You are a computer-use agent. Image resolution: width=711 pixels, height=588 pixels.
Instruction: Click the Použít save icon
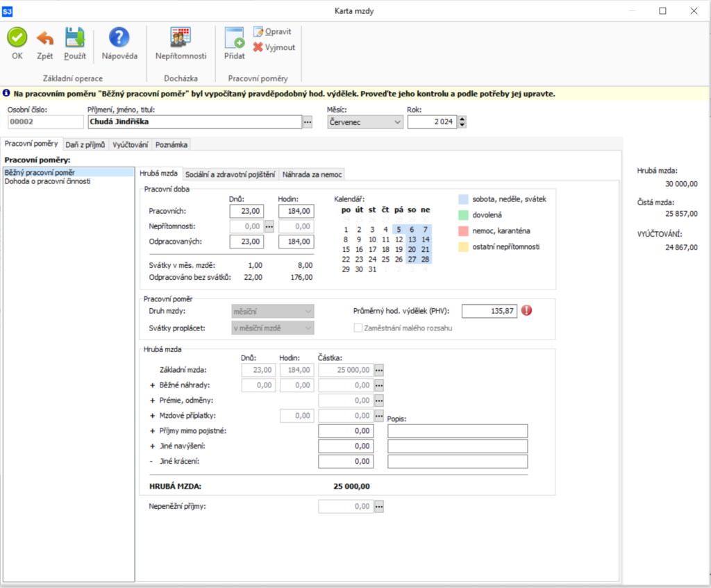click(74, 37)
